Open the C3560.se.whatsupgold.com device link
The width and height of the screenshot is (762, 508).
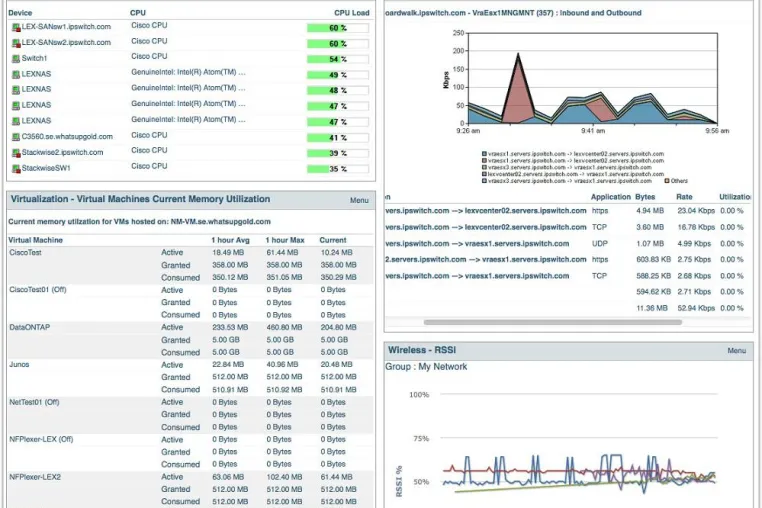coord(67,137)
